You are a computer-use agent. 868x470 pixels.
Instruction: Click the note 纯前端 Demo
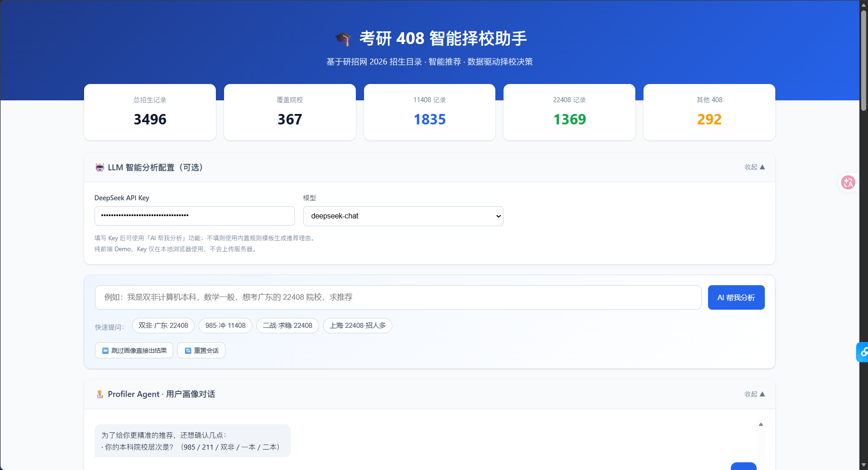(x=176, y=249)
